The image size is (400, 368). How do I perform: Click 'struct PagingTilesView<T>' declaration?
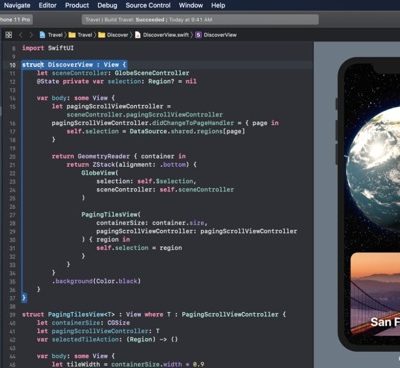tap(68, 315)
